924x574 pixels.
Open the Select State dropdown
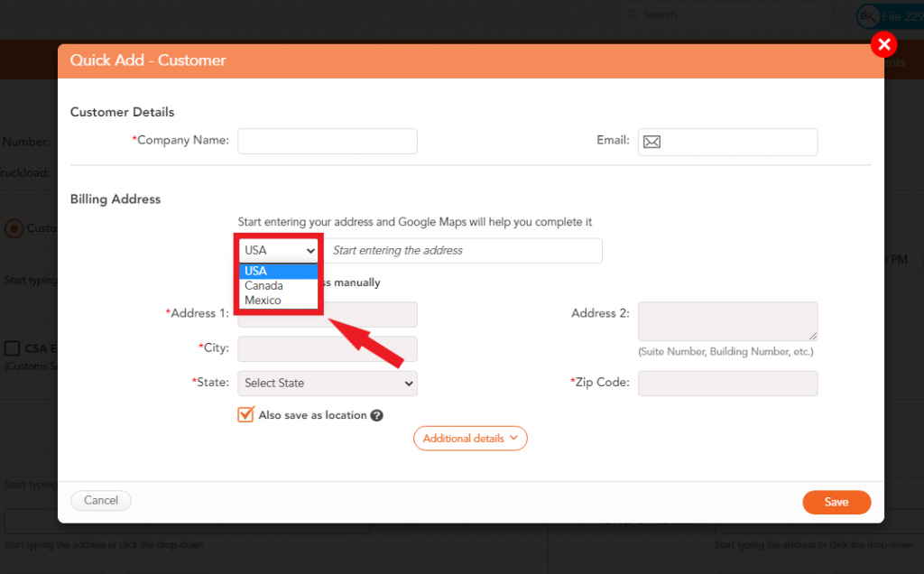point(327,383)
